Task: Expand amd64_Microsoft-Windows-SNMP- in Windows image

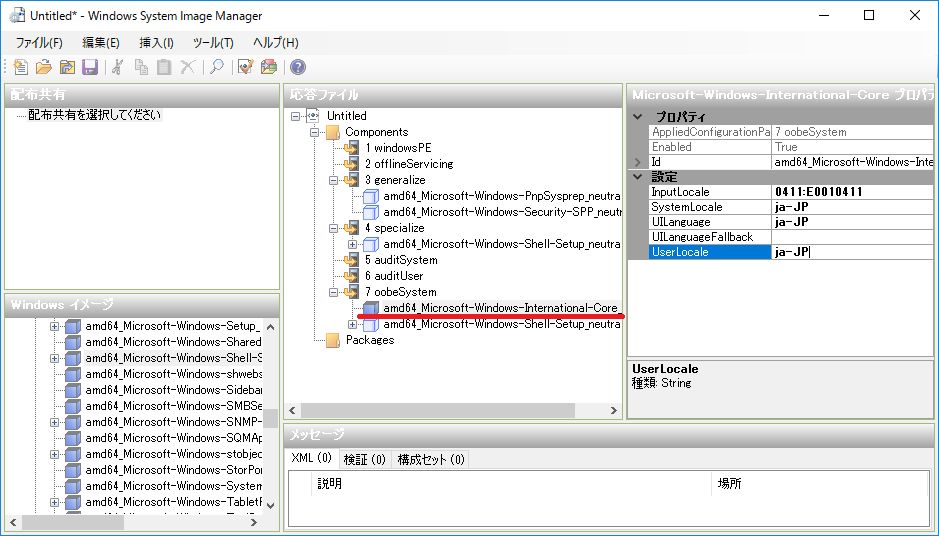Action: tap(54, 422)
